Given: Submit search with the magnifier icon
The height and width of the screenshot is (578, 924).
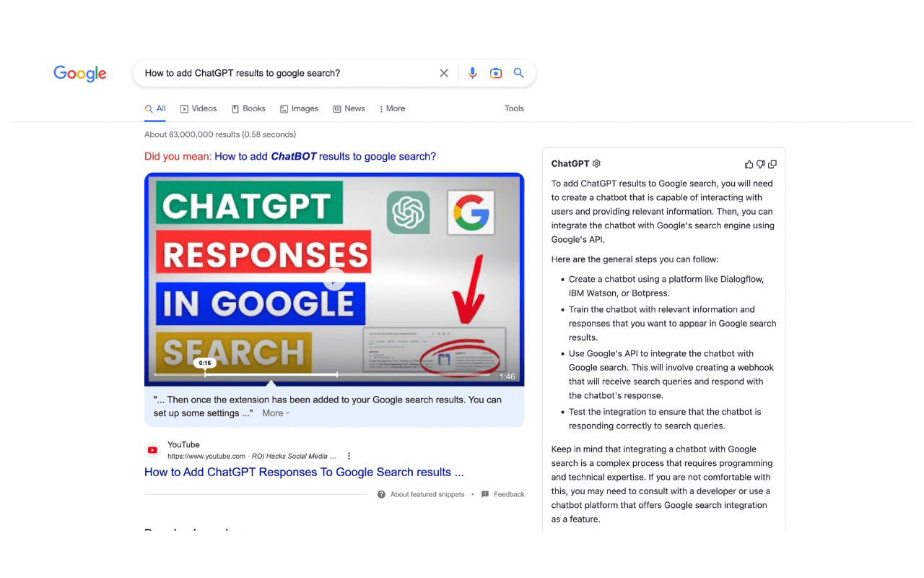Looking at the screenshot, I should point(518,73).
